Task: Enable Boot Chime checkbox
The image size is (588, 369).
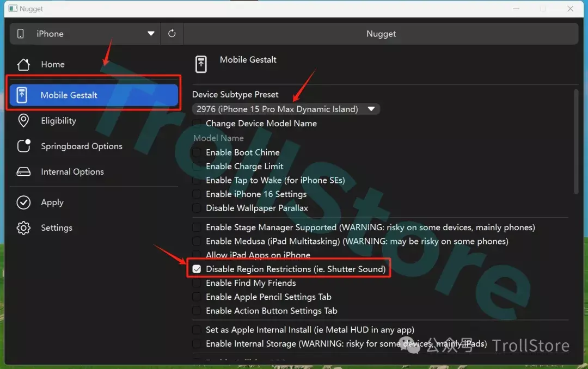Action: [x=197, y=152]
